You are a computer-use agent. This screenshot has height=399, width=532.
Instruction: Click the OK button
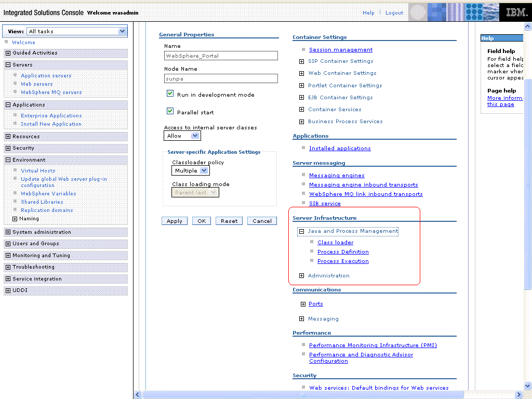point(202,221)
